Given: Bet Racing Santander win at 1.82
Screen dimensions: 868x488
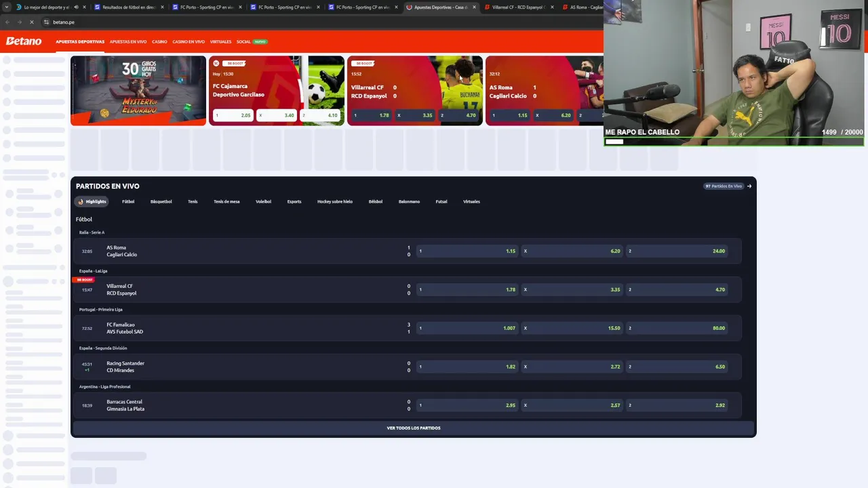Looking at the screenshot, I should click(468, 367).
